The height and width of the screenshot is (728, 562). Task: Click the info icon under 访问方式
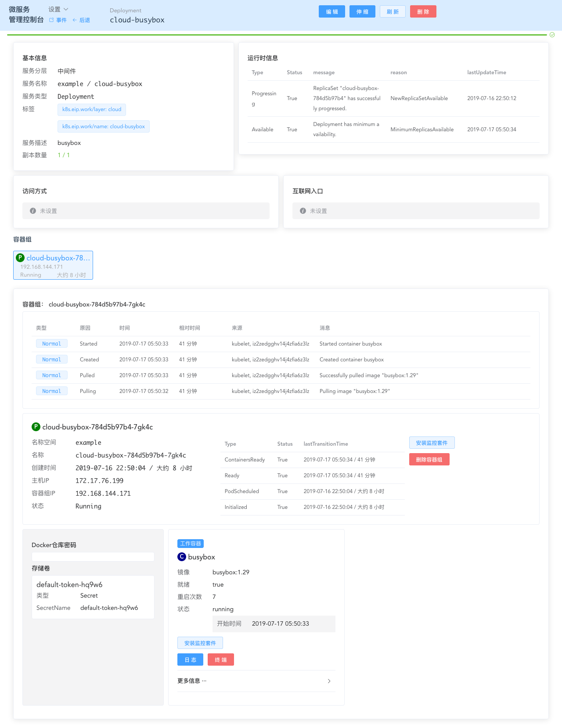(33, 211)
